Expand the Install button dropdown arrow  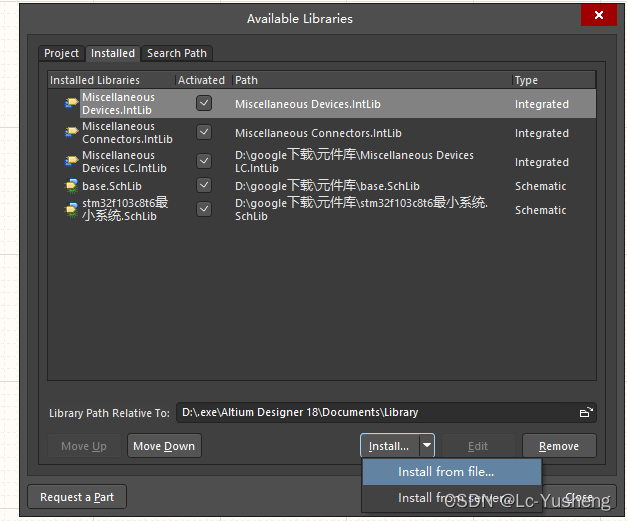click(427, 446)
